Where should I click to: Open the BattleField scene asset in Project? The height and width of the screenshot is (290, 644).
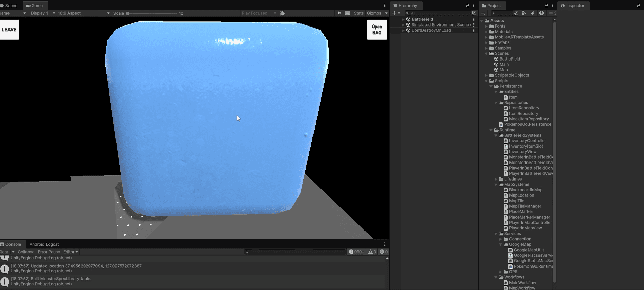509,59
